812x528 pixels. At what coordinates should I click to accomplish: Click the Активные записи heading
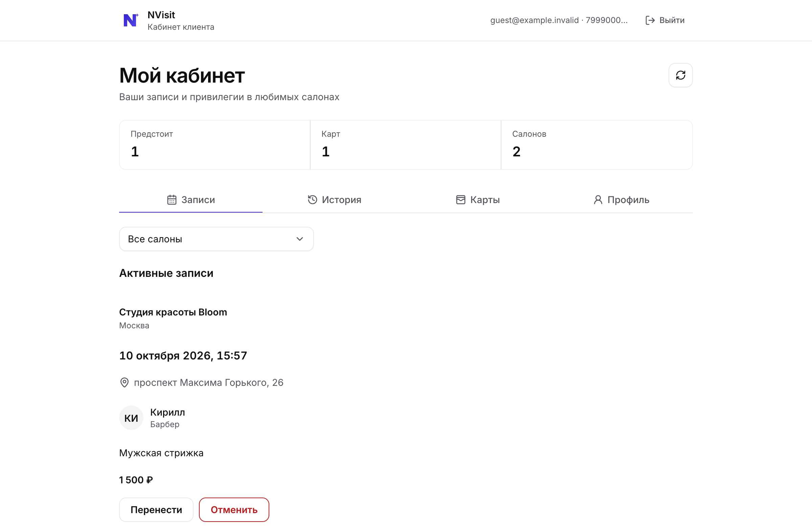coord(166,273)
